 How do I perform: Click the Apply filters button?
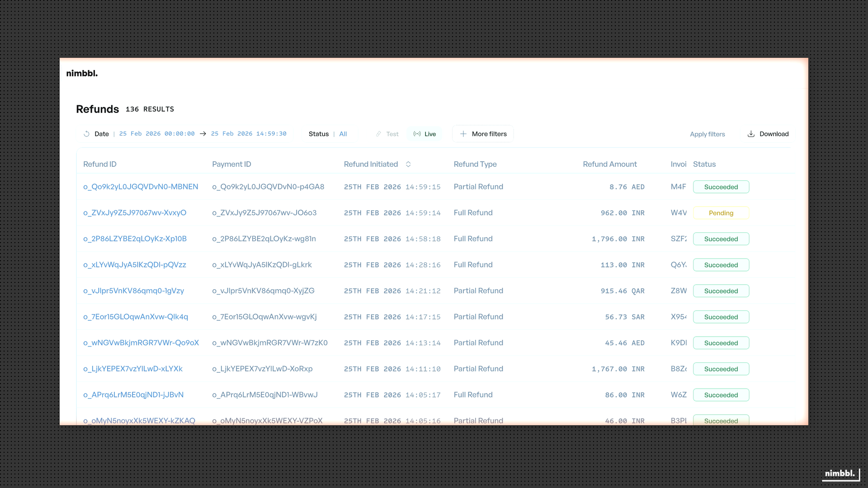(x=707, y=134)
